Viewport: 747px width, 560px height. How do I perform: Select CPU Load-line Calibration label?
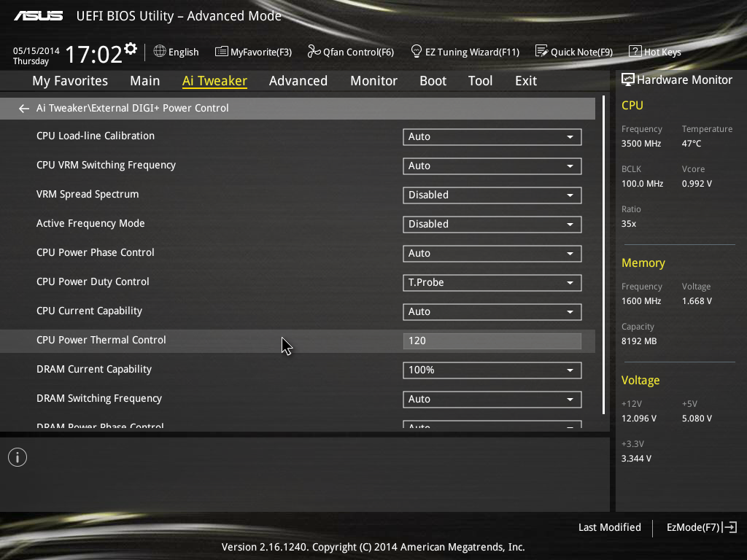(x=96, y=136)
